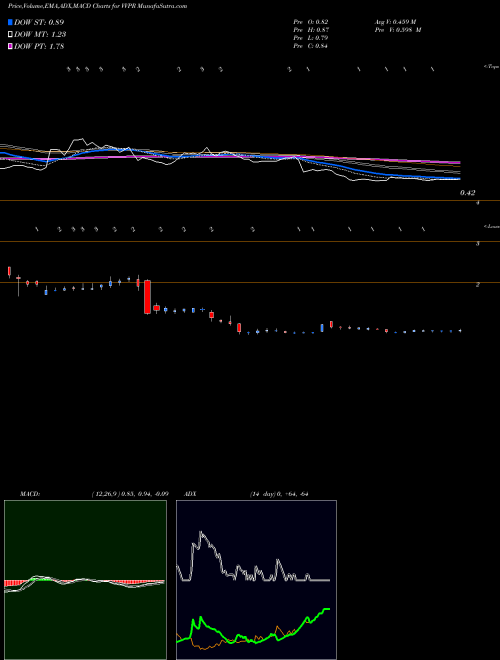Click the 'Pre H: 0.87' high value
This screenshot has width=500, height=660.
click(x=311, y=30)
